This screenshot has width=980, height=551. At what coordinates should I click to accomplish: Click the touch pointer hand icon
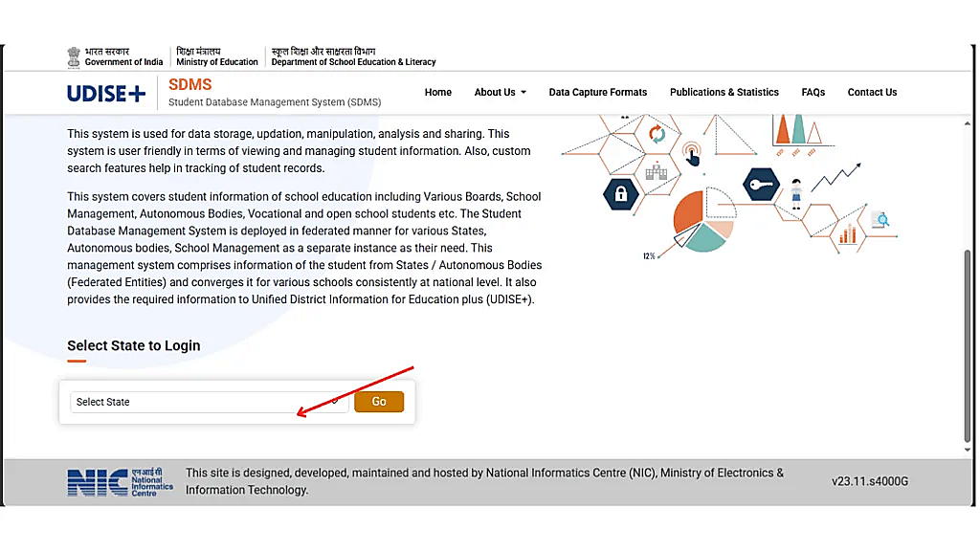coord(691,154)
